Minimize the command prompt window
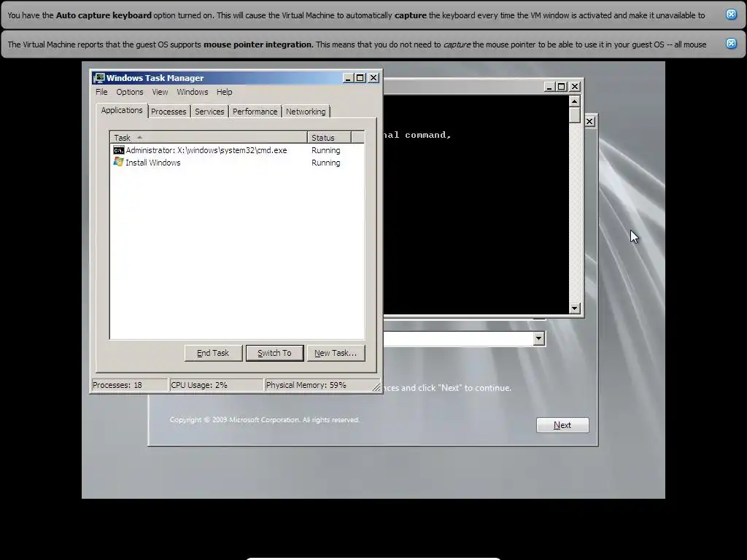The height and width of the screenshot is (560, 747). click(549, 86)
